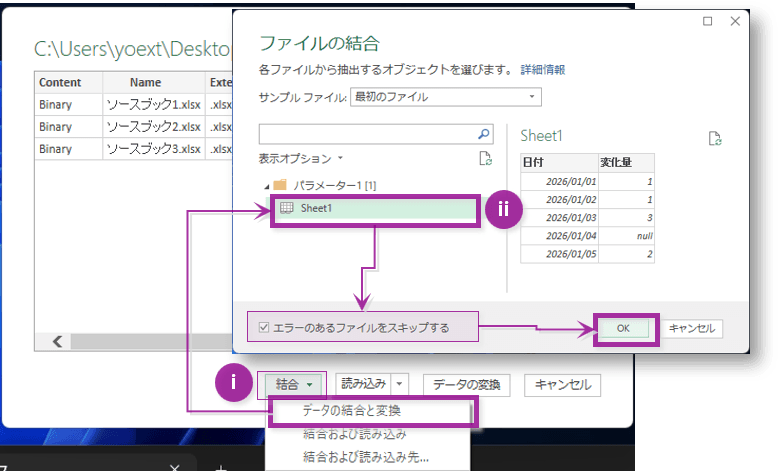
Task: Expand 表示オプション dropdown
Action: [x=301, y=158]
